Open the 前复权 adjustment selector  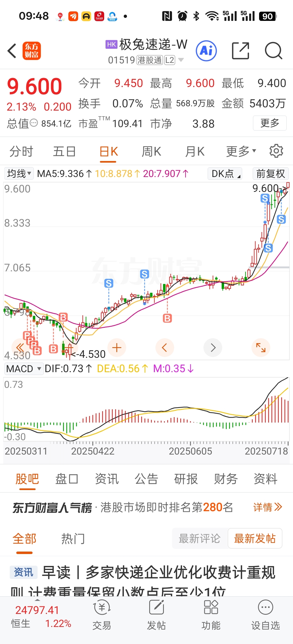coord(270,173)
